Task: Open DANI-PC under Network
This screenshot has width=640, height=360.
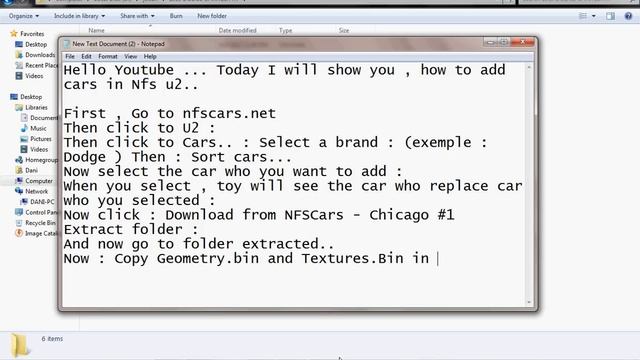Action: pyautogui.click(x=42, y=202)
